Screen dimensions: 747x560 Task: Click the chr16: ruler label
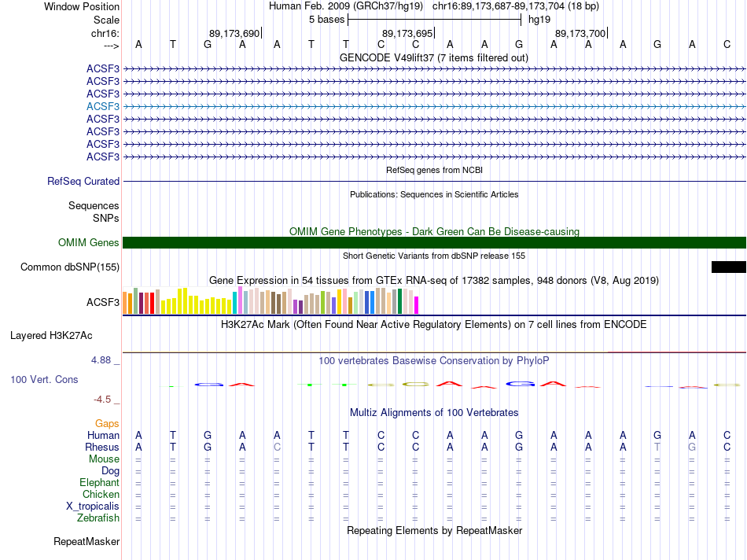pos(105,33)
